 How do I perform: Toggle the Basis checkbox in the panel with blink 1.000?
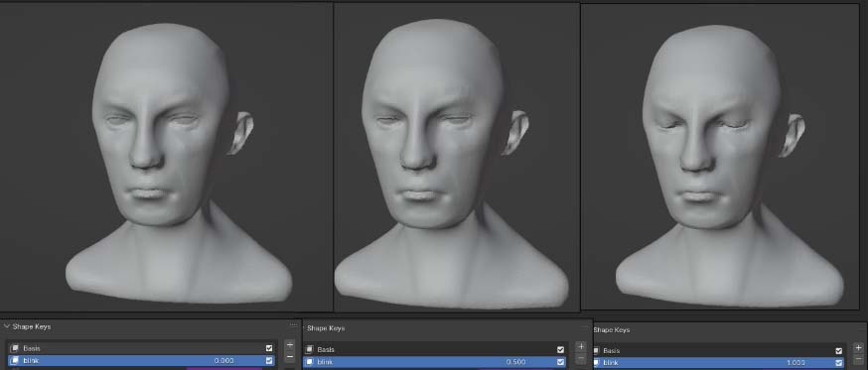pyautogui.click(x=838, y=350)
